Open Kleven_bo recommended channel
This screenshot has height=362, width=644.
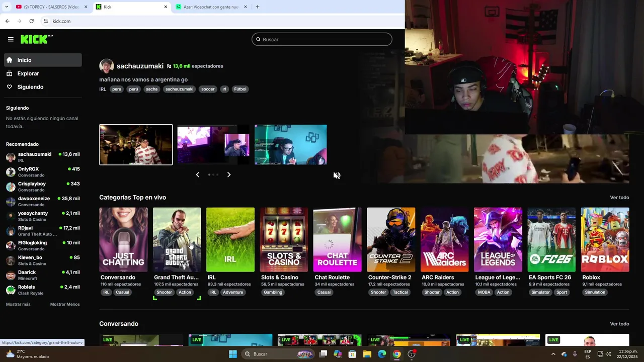43,260
